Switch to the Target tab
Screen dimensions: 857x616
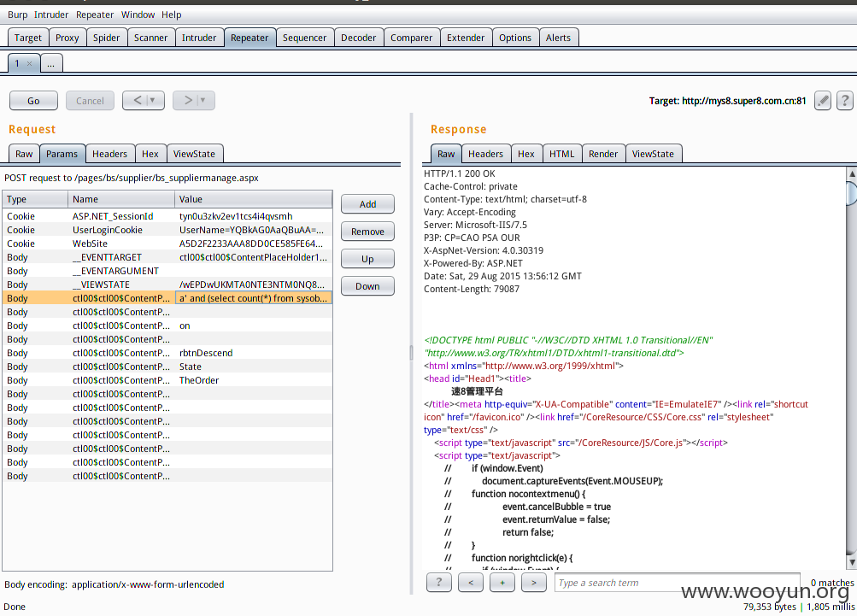(x=28, y=38)
